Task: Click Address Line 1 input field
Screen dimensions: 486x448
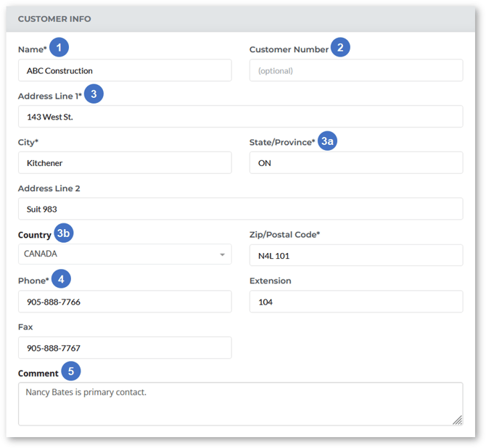Action: (240, 117)
